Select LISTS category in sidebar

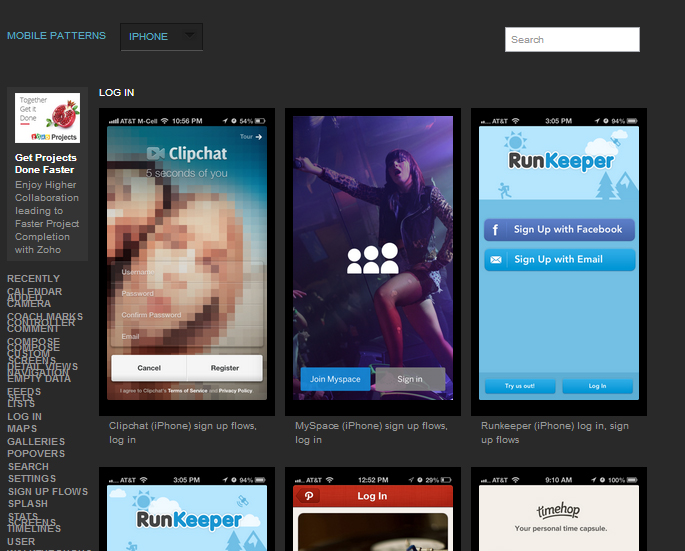pos(21,404)
